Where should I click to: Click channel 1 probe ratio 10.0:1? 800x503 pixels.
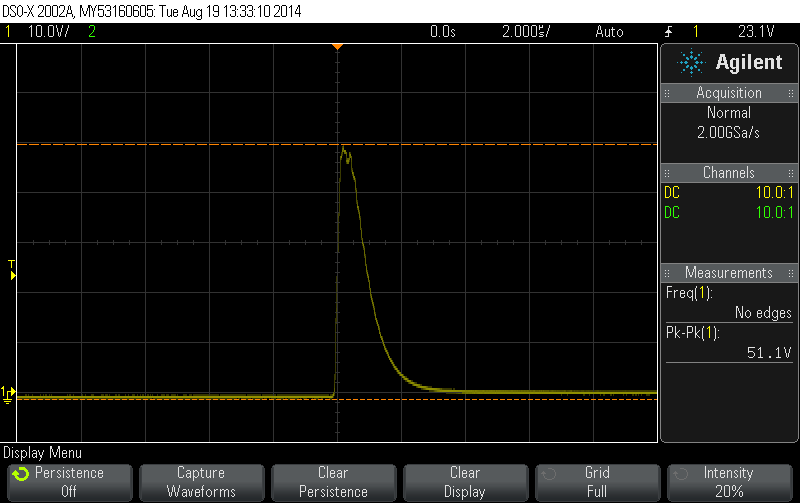(x=774, y=193)
